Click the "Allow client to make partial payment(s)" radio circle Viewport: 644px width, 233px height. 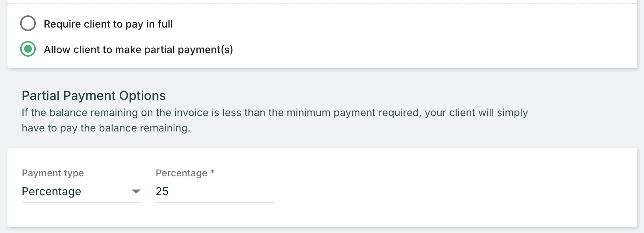coord(28,49)
